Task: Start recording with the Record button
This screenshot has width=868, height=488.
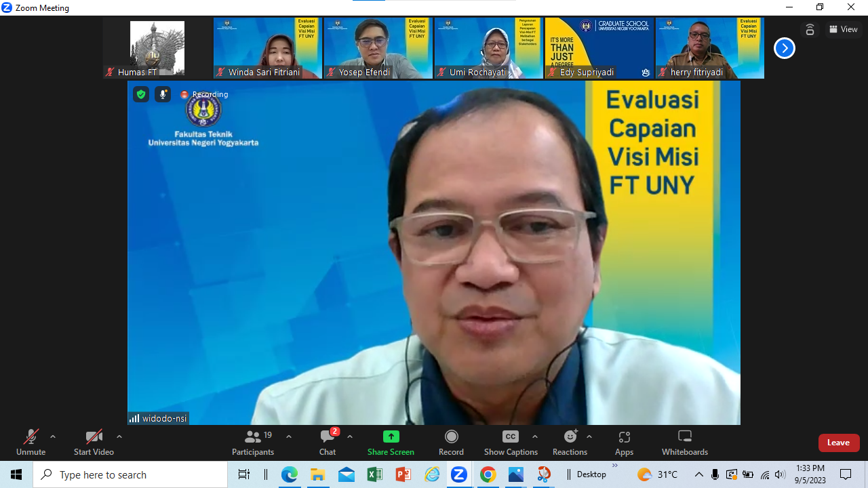Action: [x=451, y=443]
